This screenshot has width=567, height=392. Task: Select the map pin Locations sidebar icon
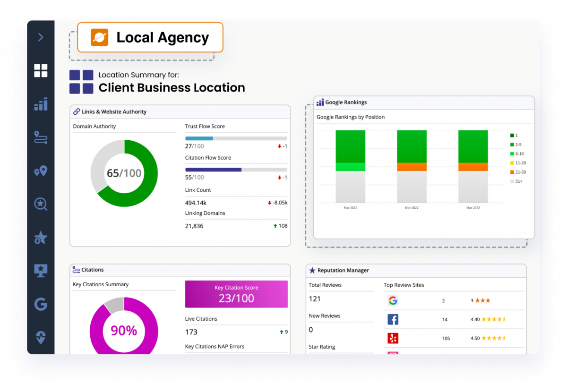click(41, 171)
